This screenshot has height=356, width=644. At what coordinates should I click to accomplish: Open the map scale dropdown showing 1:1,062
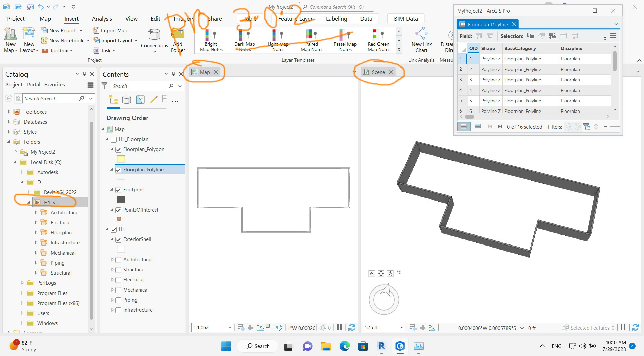[230, 327]
